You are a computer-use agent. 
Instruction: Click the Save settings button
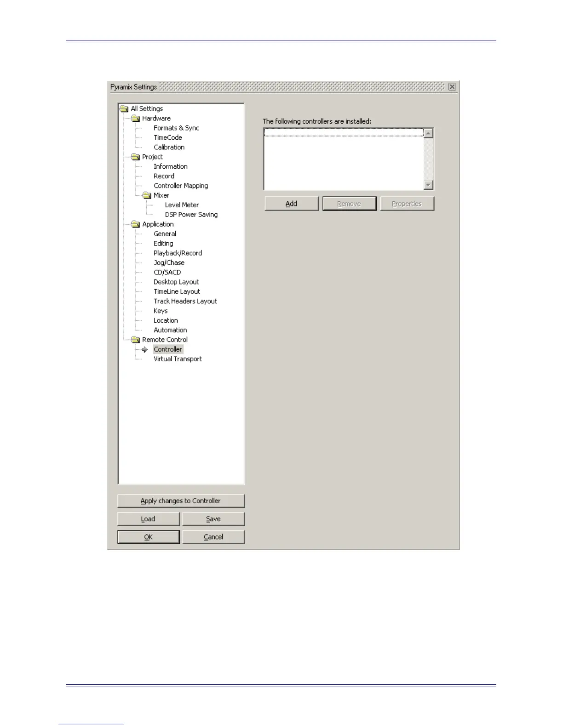click(213, 519)
